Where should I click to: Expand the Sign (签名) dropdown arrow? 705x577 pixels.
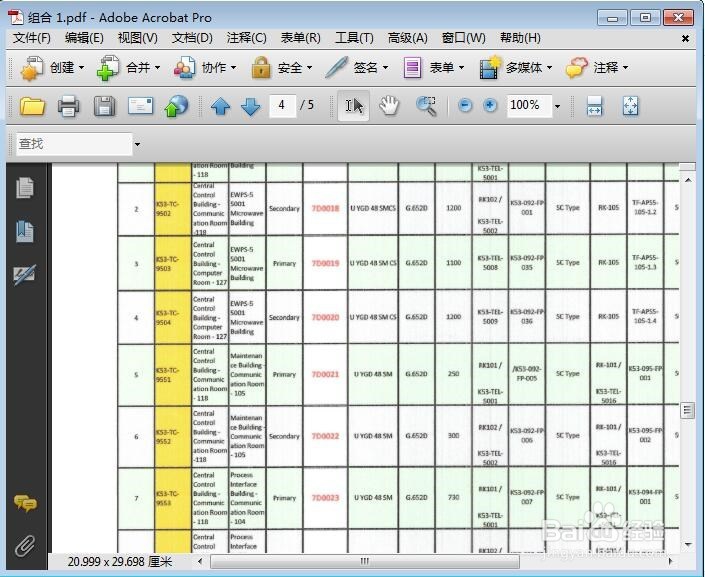tap(385, 68)
